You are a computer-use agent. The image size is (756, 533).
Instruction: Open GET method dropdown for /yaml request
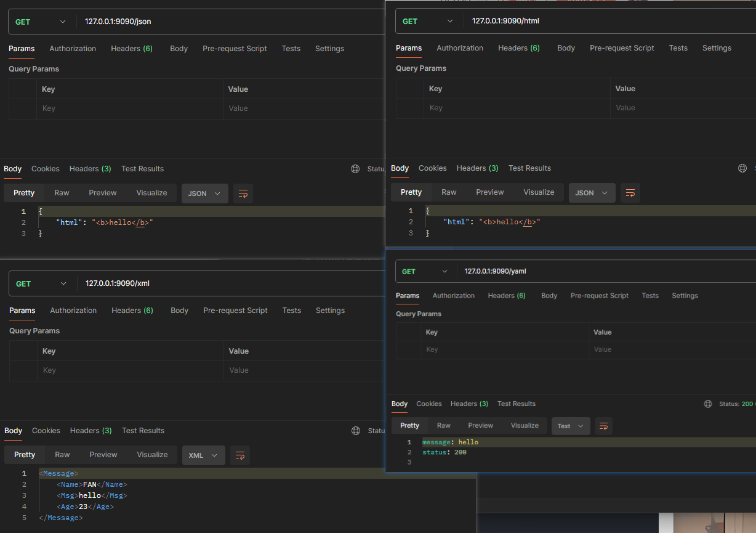point(424,271)
